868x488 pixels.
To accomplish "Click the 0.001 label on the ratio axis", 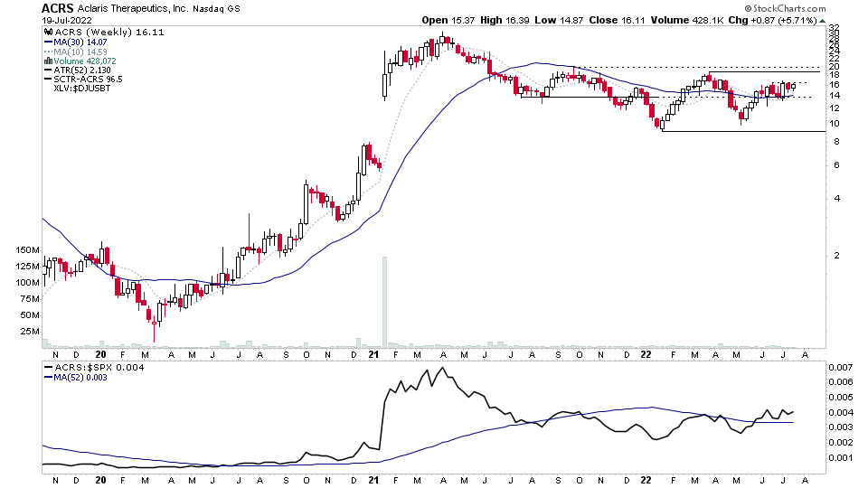I will point(840,457).
